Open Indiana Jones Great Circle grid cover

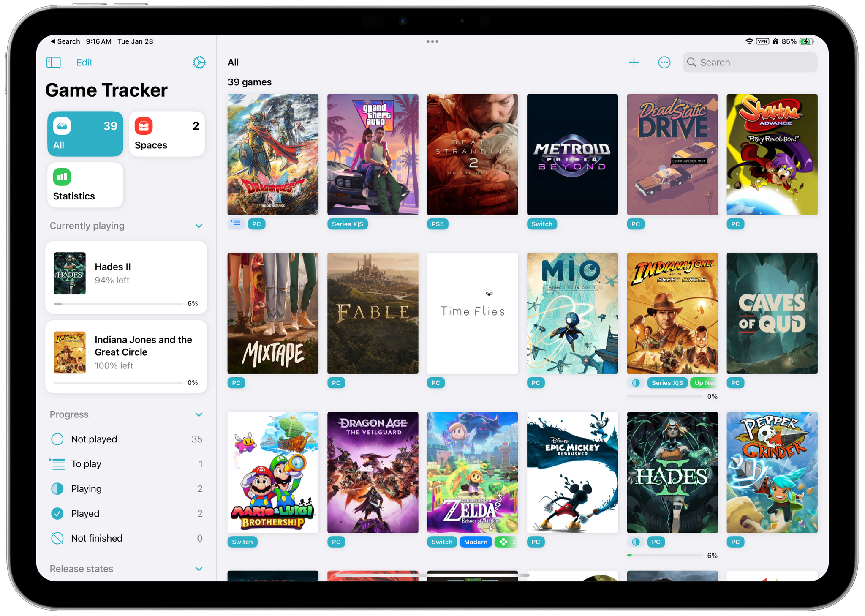(672, 313)
